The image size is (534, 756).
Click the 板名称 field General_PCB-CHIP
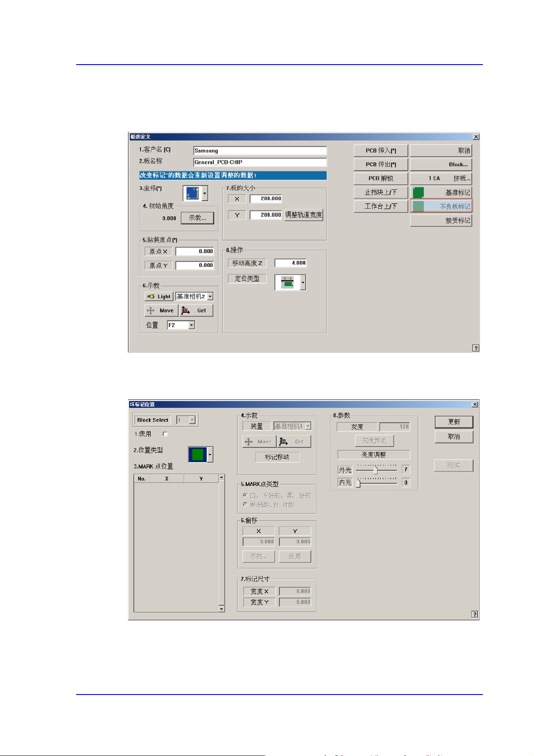pyautogui.click(x=260, y=162)
